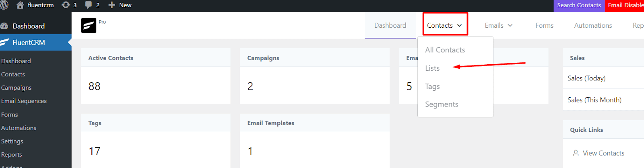Click the Campaigns count 2
Viewport: 644px width, 168px height.
click(x=250, y=86)
